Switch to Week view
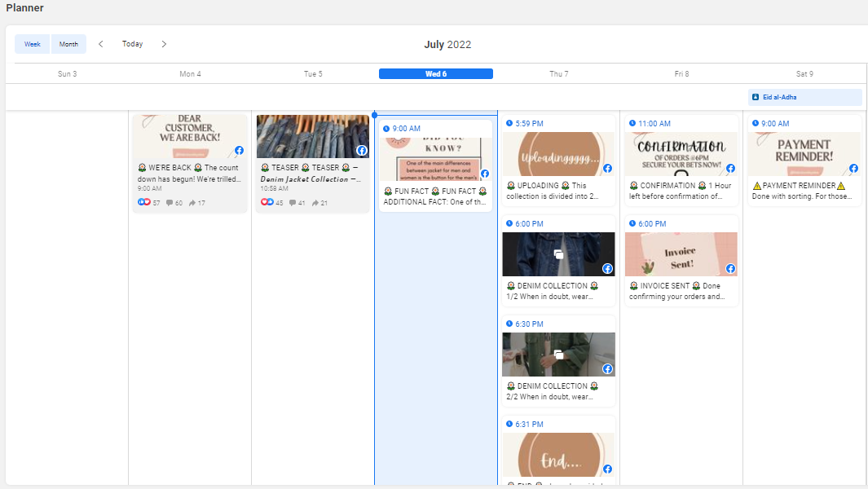Image resolution: width=868 pixels, height=489 pixels. [x=32, y=44]
